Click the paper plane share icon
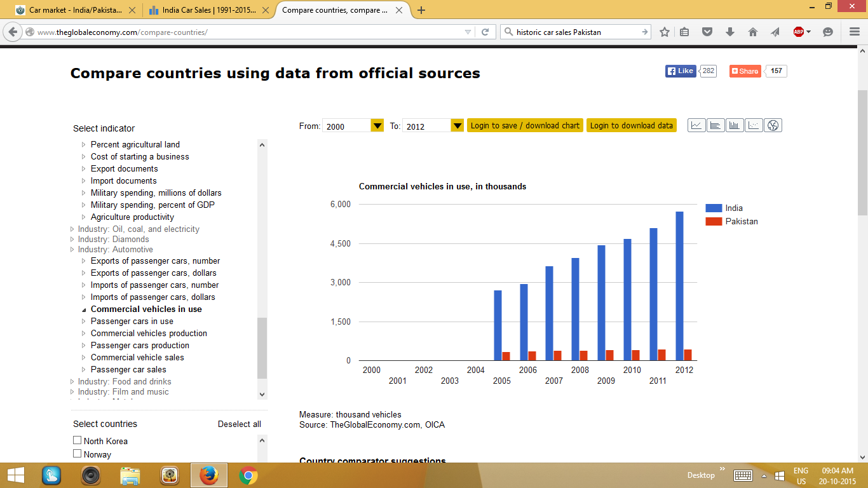The height and width of the screenshot is (488, 868). 775,32
